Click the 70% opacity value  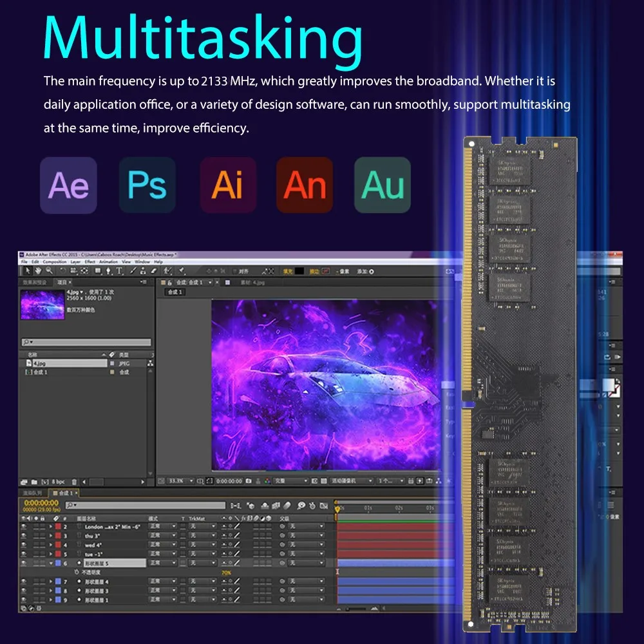pos(226,573)
